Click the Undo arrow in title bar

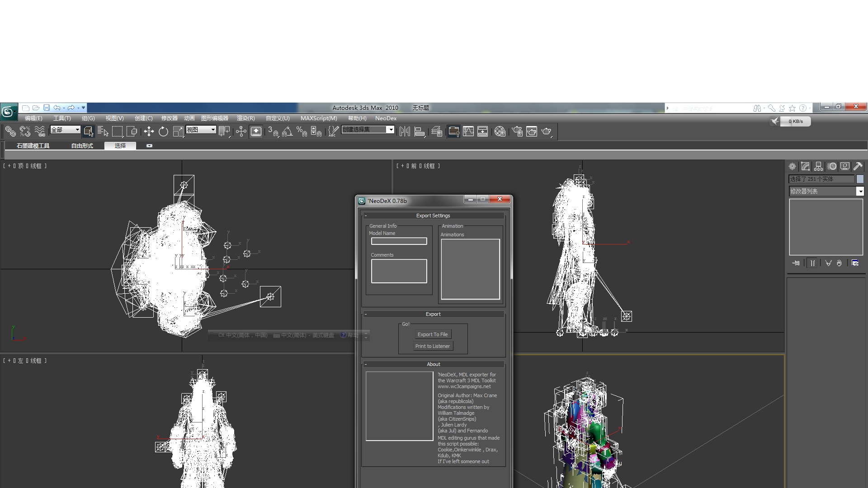pyautogui.click(x=57, y=108)
